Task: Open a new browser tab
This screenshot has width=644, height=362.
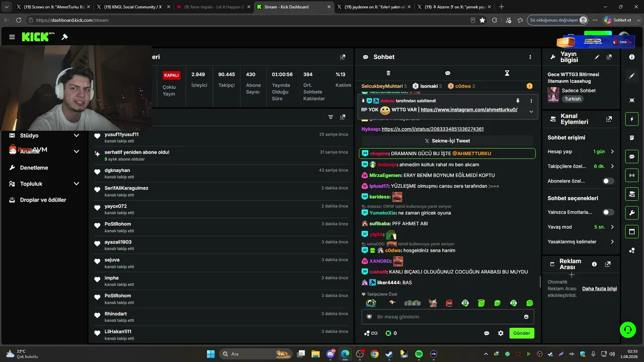Action: 501,7
